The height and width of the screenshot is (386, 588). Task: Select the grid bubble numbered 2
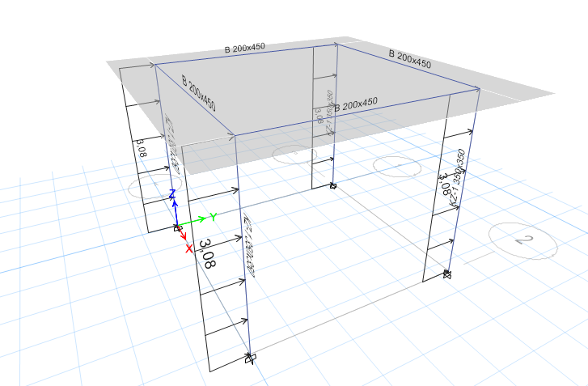click(522, 240)
